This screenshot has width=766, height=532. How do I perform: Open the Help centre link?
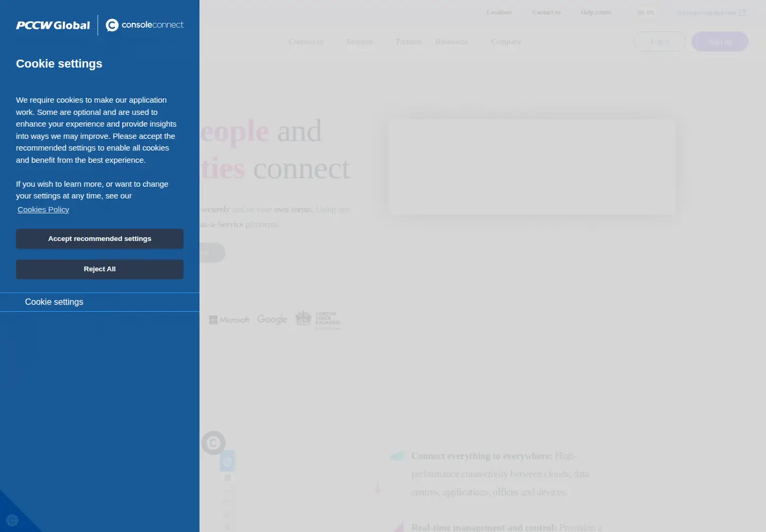[596, 12]
